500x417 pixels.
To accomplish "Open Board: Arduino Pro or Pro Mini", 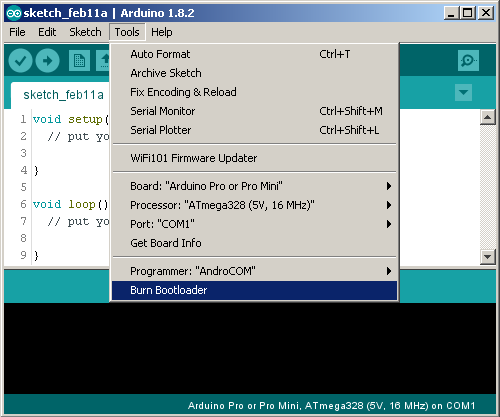I will (254, 186).
